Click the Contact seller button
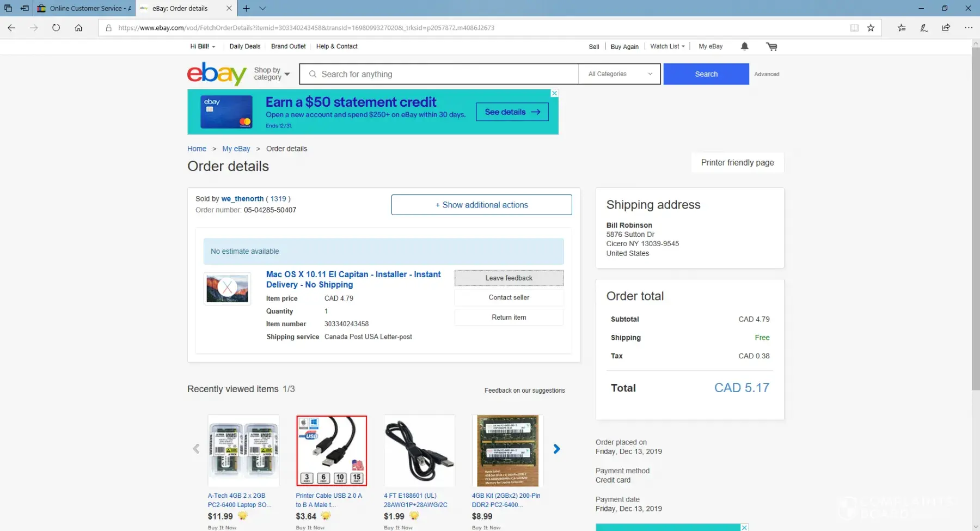The width and height of the screenshot is (980, 531). (x=509, y=297)
